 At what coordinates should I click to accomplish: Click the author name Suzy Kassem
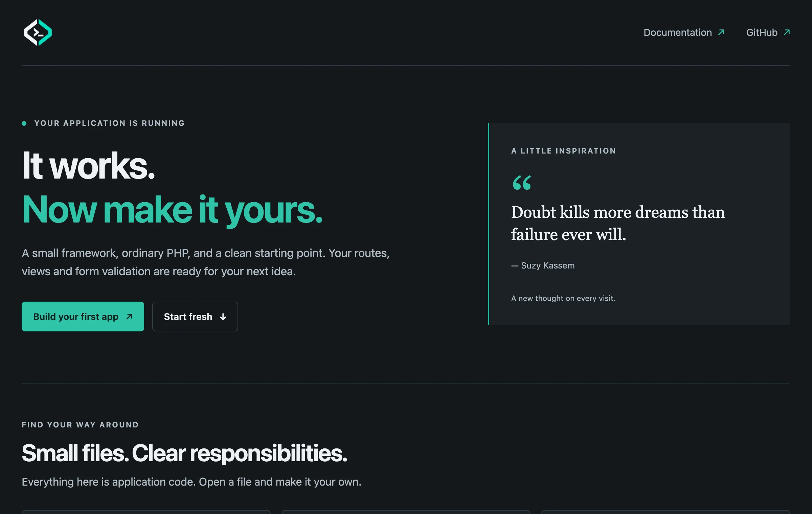(548, 265)
